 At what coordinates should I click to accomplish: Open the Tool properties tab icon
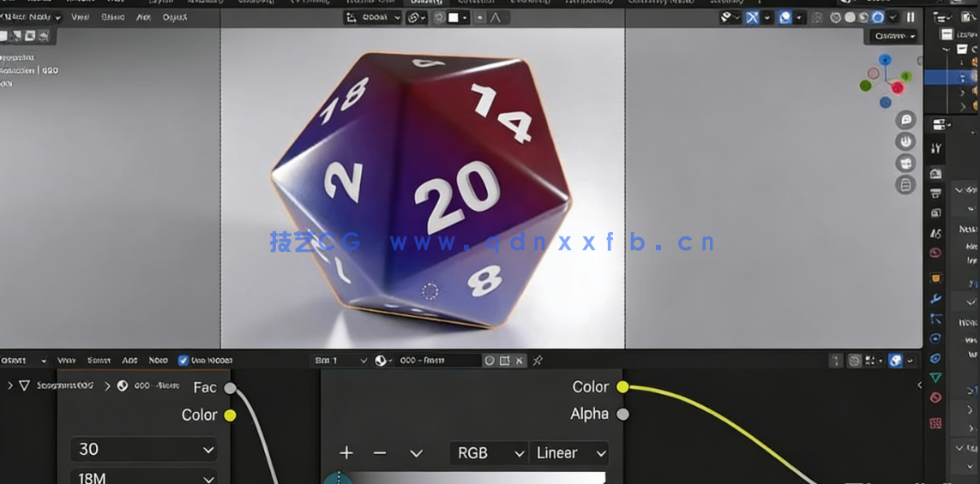pyautogui.click(x=935, y=148)
